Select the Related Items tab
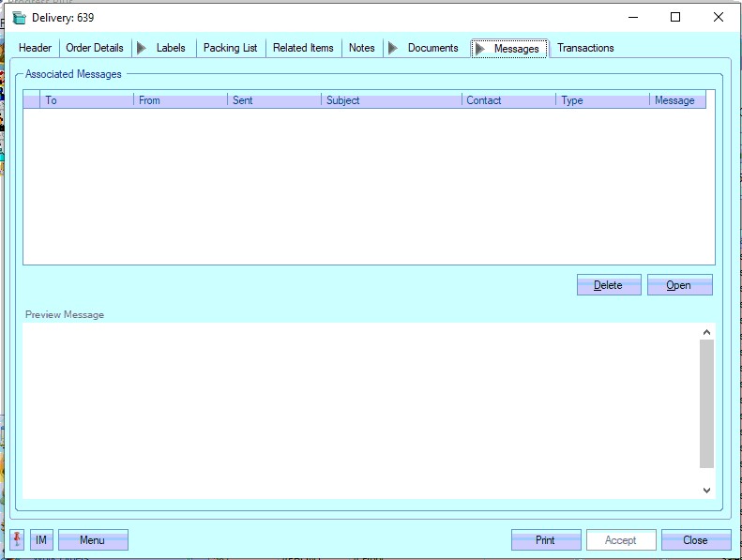This screenshot has height=560, width=742. click(x=303, y=48)
